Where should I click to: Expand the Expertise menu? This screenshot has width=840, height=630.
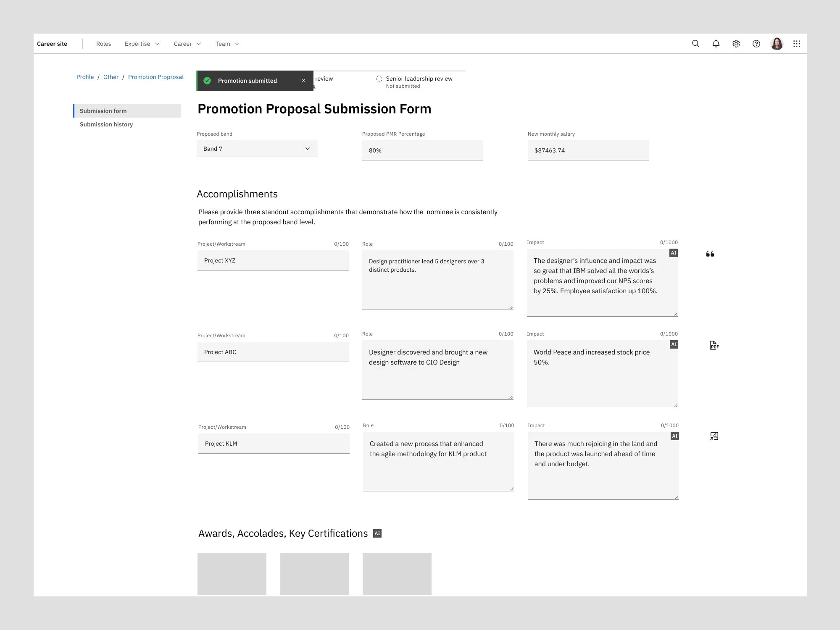click(x=142, y=44)
